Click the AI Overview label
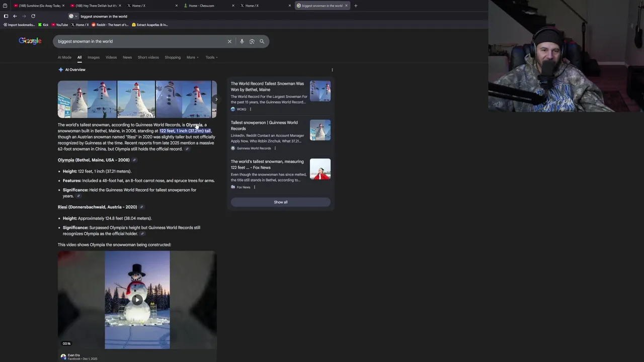This screenshot has width=644, height=362. click(x=72, y=70)
